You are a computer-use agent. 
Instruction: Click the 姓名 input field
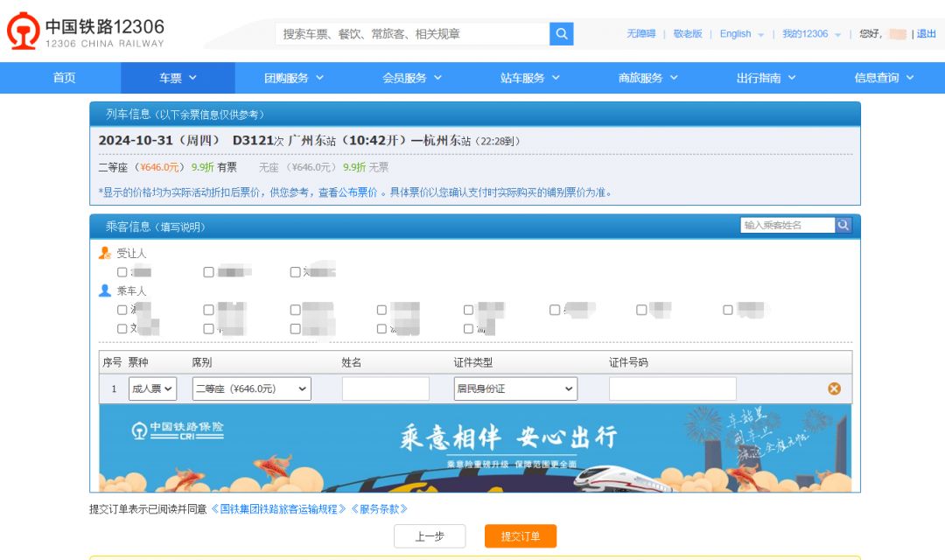point(386,388)
